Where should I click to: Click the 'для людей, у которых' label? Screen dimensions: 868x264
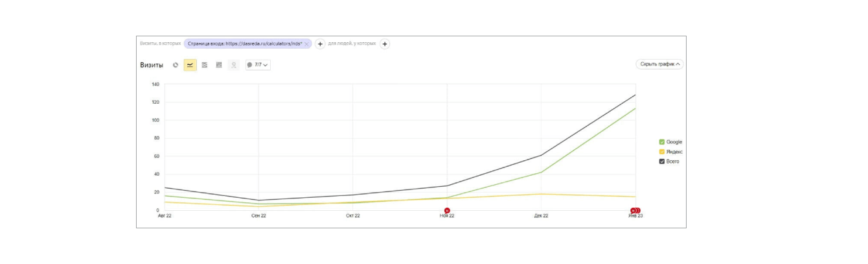[x=352, y=43]
